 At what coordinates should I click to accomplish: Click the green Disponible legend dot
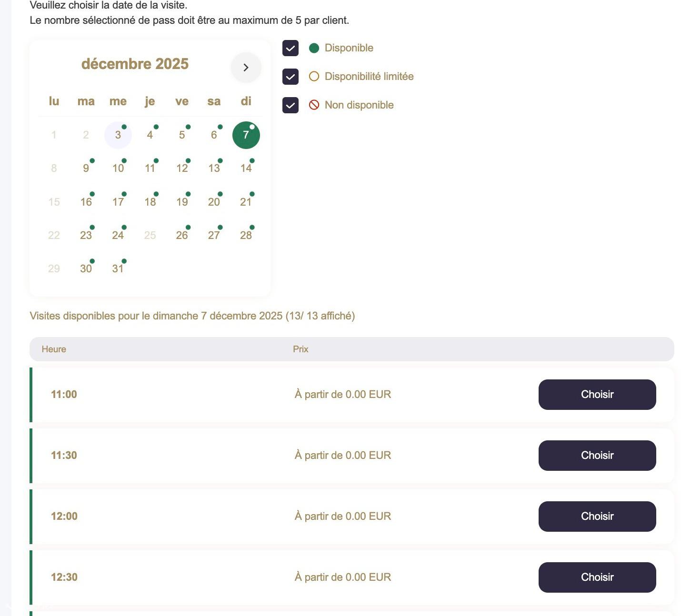314,48
